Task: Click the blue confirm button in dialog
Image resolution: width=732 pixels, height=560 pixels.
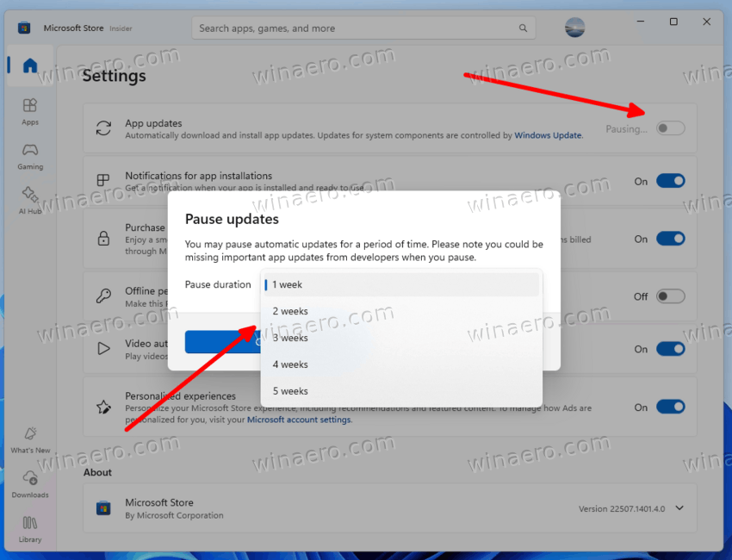Action: (x=223, y=342)
